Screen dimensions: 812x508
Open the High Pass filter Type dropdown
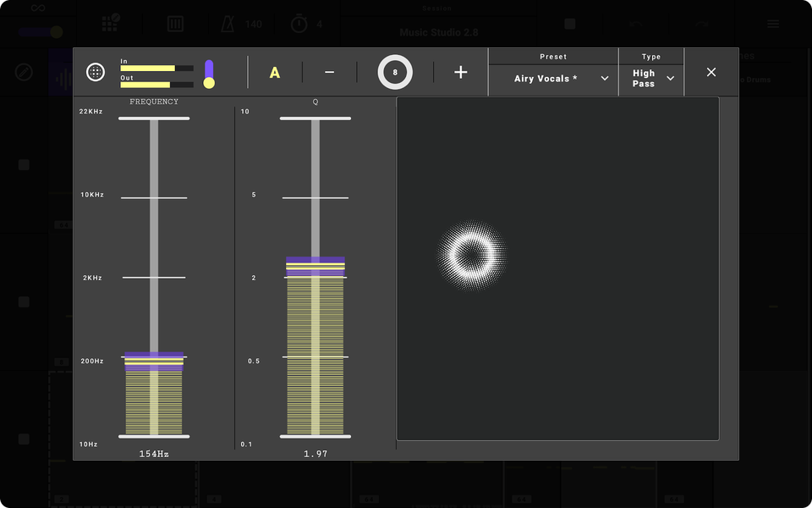(651, 78)
